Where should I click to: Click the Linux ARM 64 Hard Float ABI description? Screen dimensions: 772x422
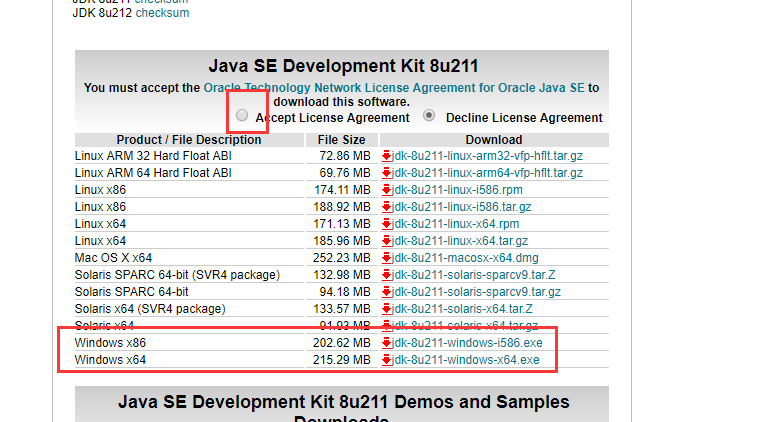153,173
